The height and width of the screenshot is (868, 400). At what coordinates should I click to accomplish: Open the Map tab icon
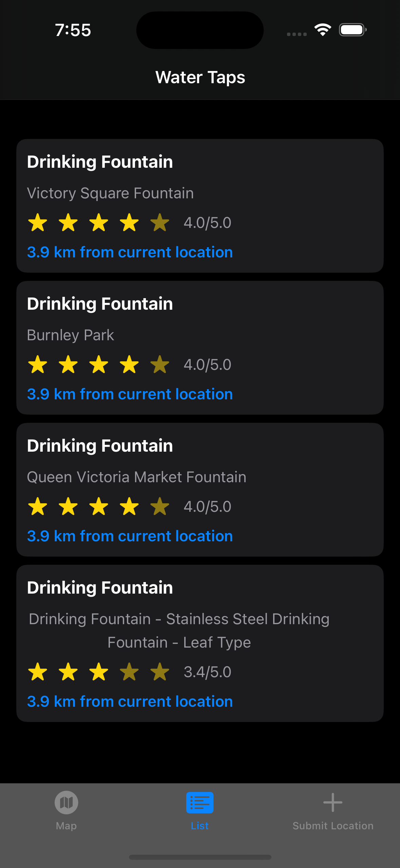coord(66,803)
